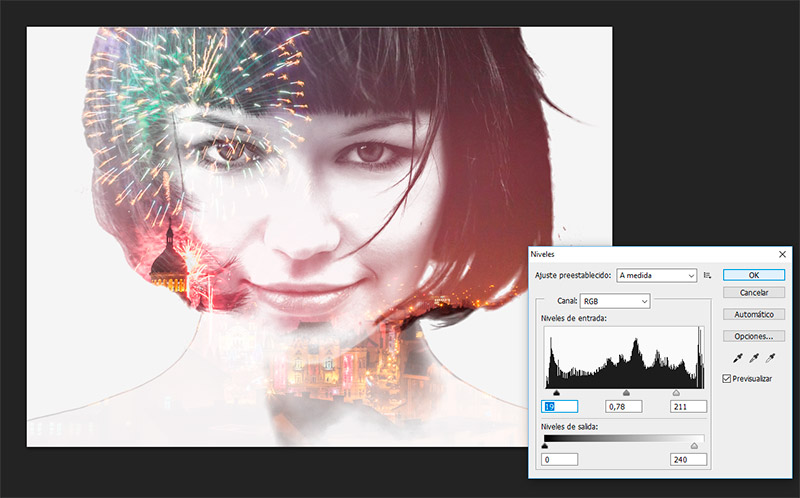Toggle the Previsualizar checkbox
Screen dimensions: 800x498
727,379
